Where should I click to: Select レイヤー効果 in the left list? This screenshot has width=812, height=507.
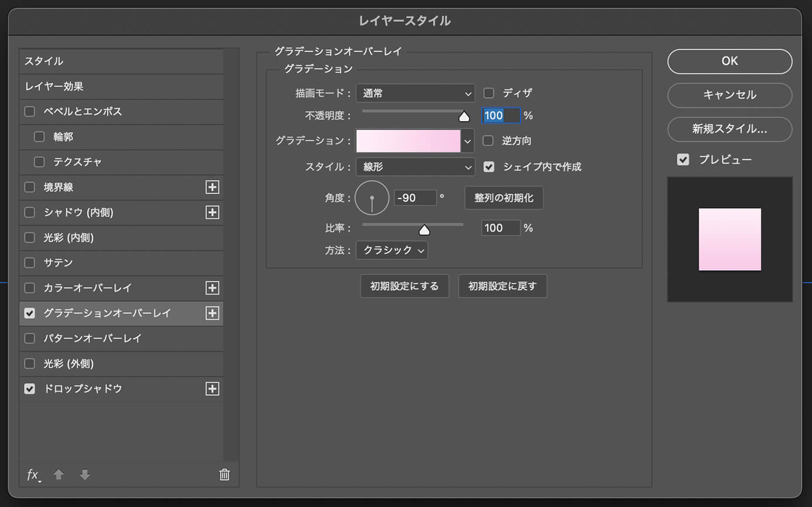pos(121,86)
